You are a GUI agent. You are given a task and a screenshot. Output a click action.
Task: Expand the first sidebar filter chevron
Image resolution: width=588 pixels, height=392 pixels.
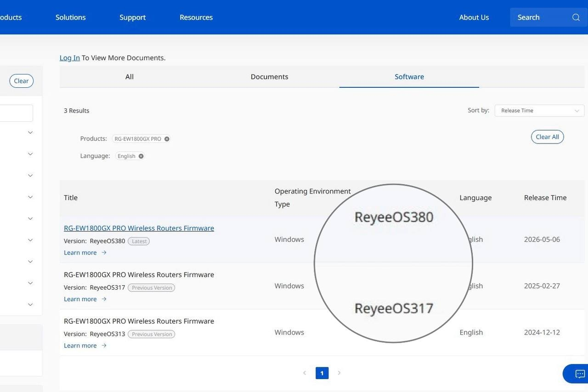(x=30, y=132)
